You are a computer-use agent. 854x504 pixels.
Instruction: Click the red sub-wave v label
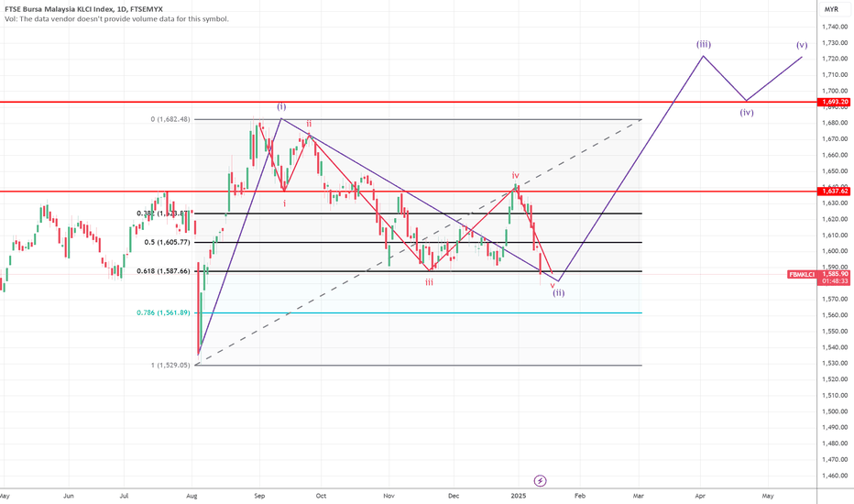(553, 285)
